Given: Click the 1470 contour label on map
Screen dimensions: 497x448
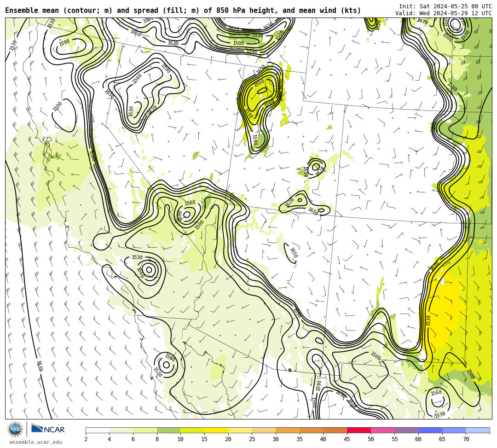Looking at the screenshot, I should pos(423,22).
